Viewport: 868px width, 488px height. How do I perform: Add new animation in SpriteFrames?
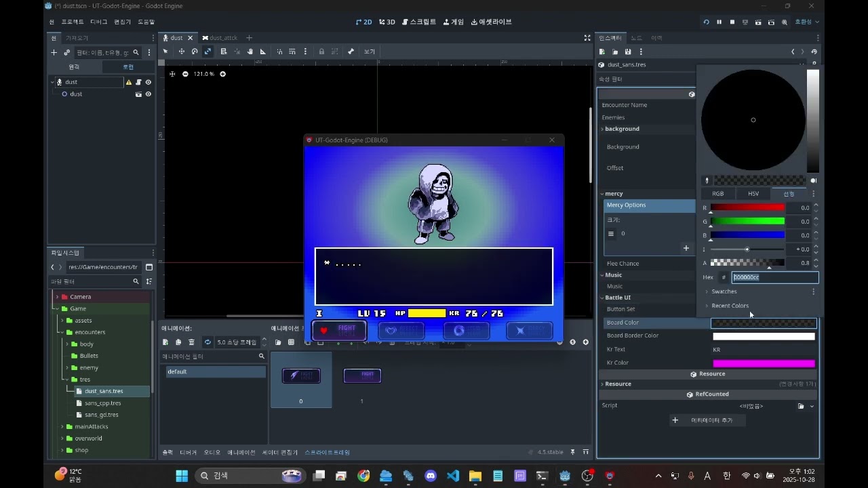pyautogui.click(x=165, y=342)
